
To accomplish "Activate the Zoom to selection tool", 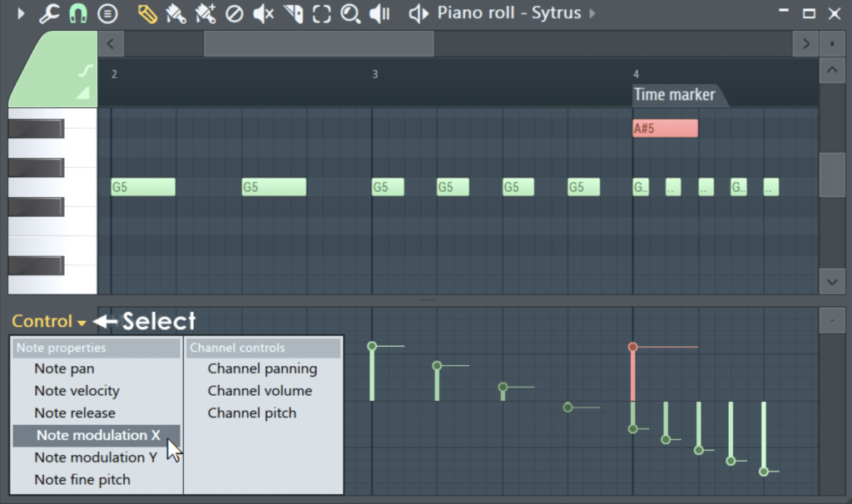I will (349, 13).
